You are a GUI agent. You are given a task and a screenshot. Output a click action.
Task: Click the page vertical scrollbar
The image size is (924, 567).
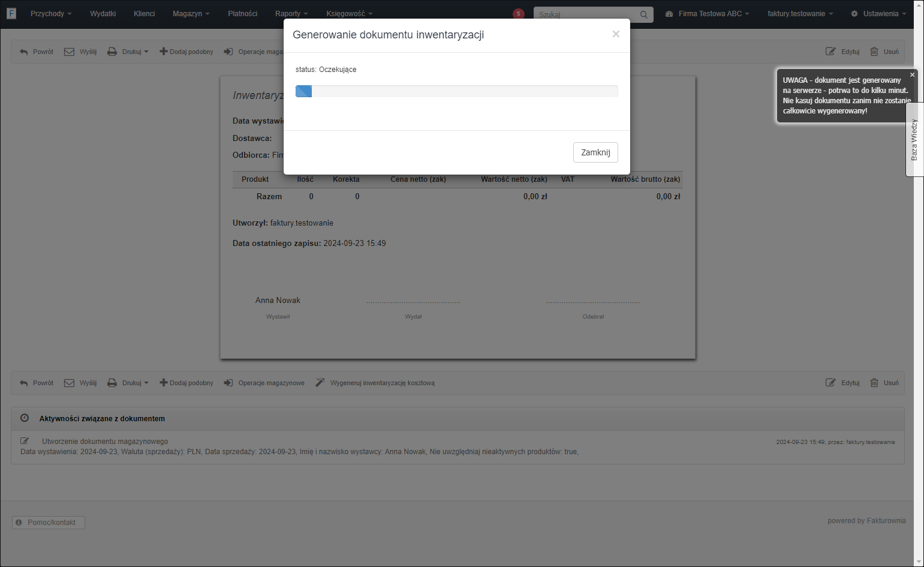click(919, 283)
